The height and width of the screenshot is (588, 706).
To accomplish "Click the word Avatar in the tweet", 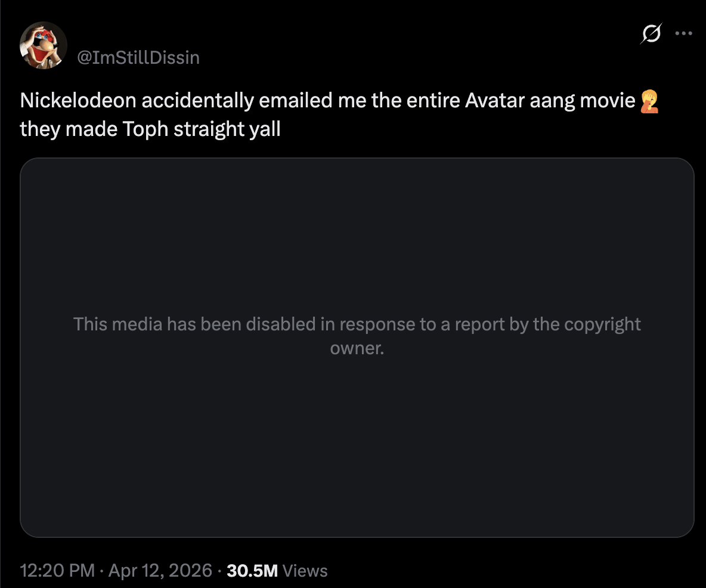I will [494, 101].
